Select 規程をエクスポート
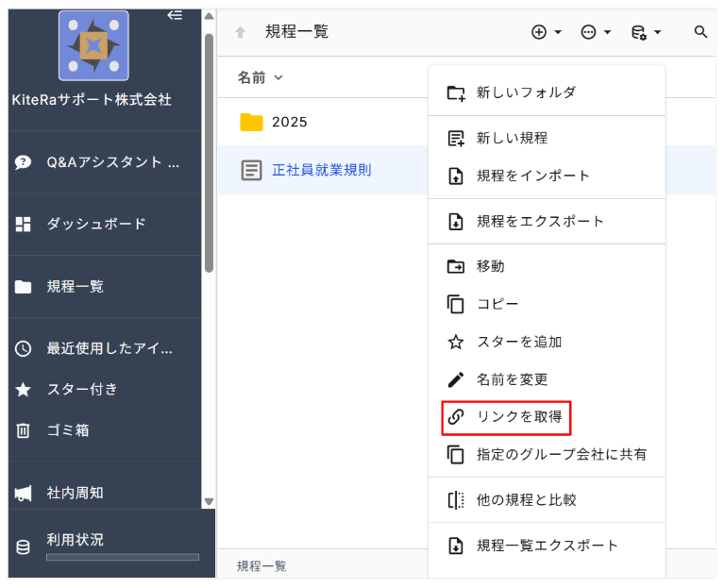Screen dimensions: 725x588 [547, 221]
